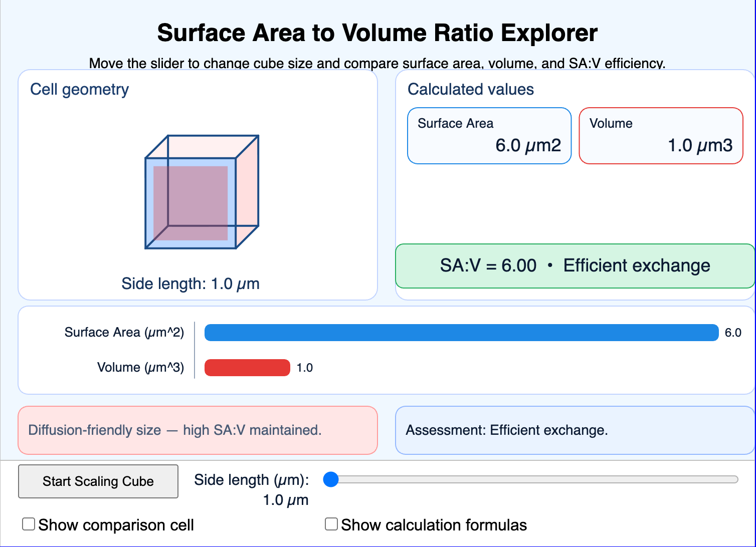The height and width of the screenshot is (547, 756).
Task: Click the Surface Area bar chart label
Action: click(x=124, y=333)
